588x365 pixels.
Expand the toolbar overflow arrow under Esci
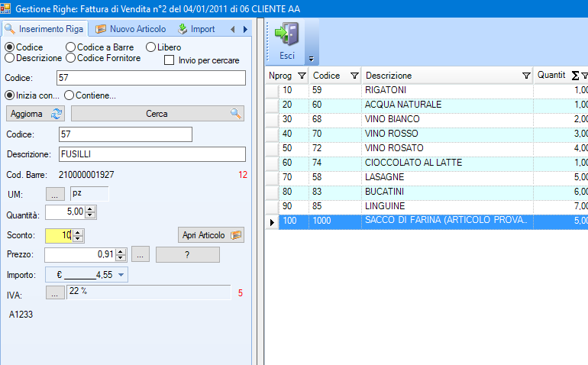[x=310, y=59]
